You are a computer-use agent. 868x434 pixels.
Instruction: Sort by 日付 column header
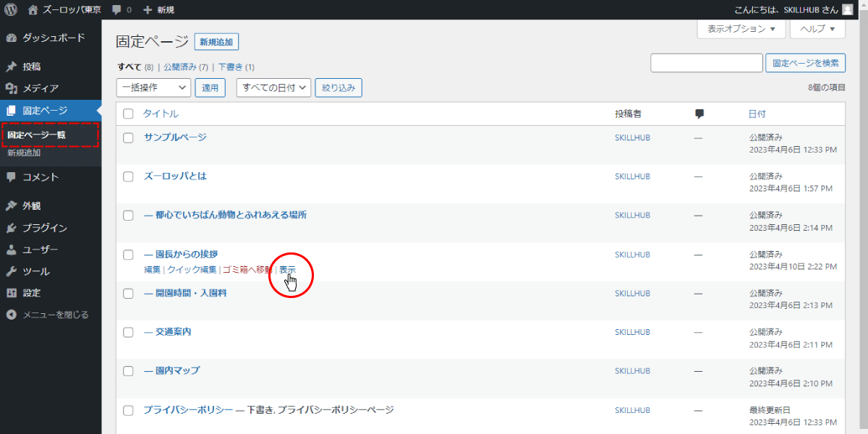pos(757,114)
